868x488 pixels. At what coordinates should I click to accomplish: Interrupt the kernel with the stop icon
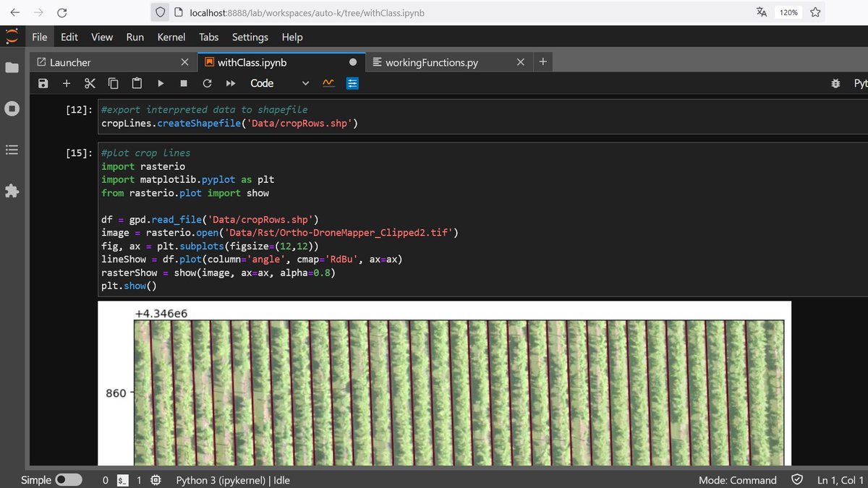184,83
